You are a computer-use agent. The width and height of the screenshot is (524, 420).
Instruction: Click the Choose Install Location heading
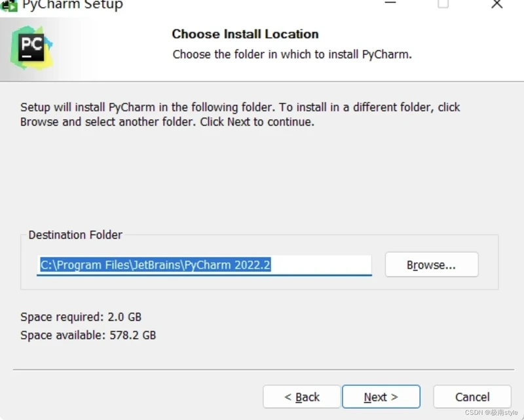pos(245,34)
